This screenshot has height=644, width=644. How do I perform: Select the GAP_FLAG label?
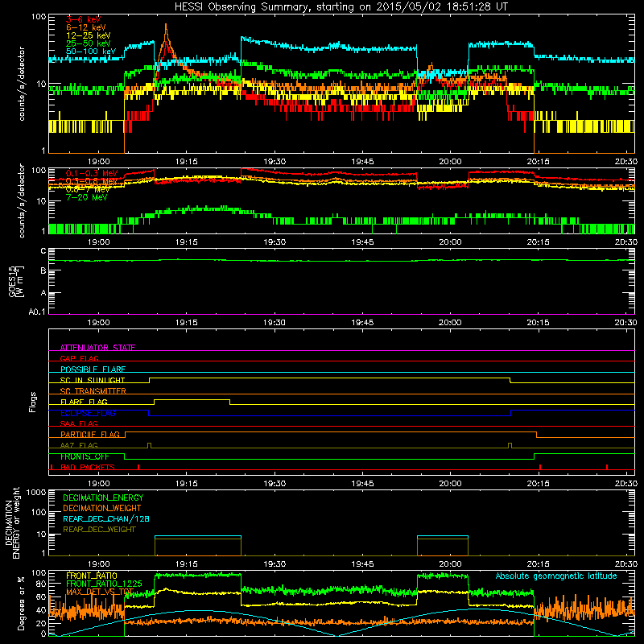[x=79, y=358]
